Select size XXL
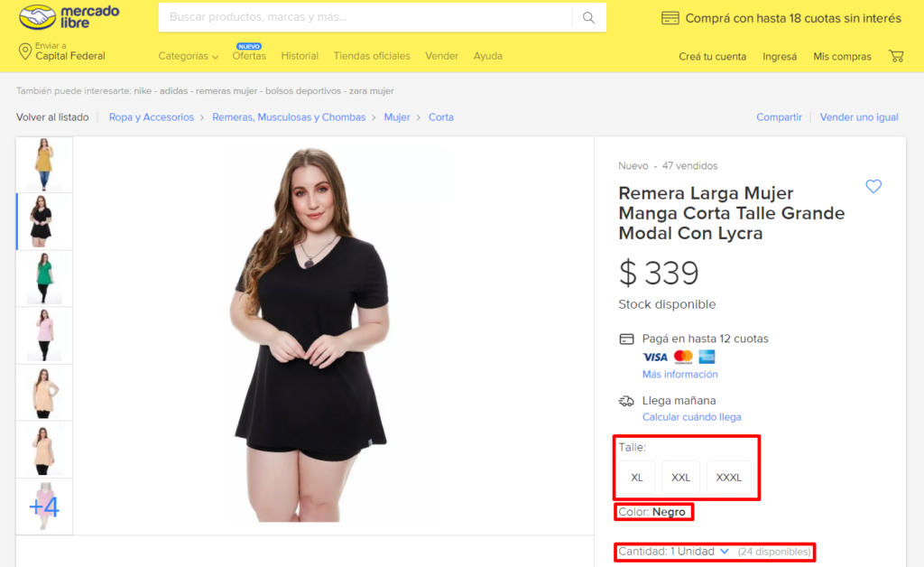The image size is (924, 567). coord(680,478)
